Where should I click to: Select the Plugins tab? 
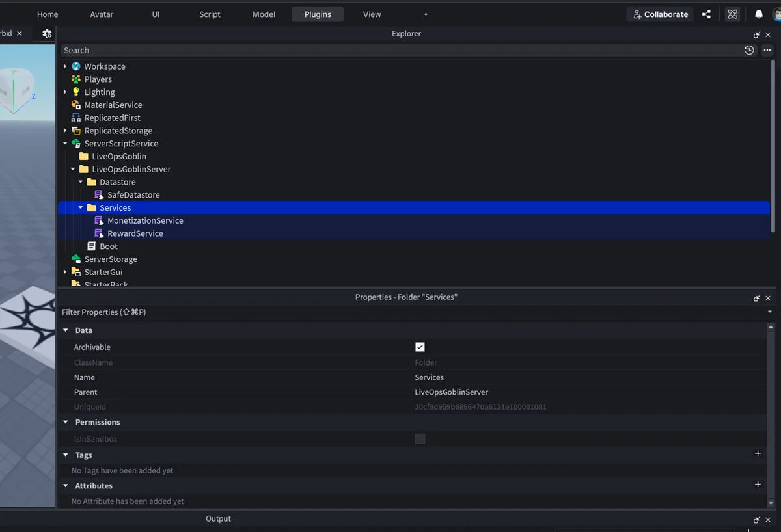pyautogui.click(x=318, y=14)
